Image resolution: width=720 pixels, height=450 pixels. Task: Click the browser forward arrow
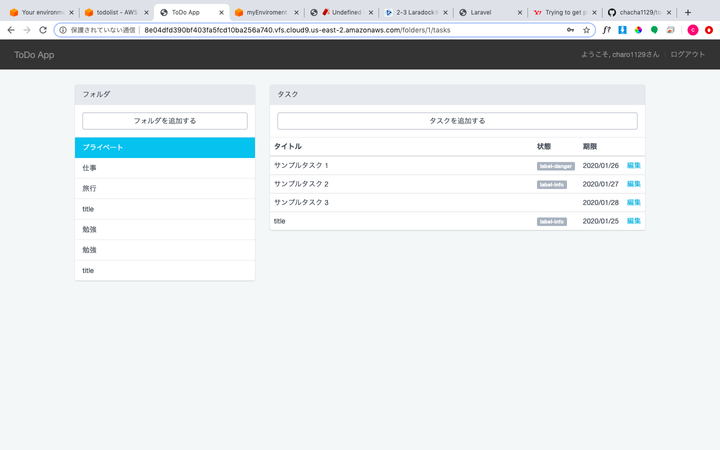point(27,30)
